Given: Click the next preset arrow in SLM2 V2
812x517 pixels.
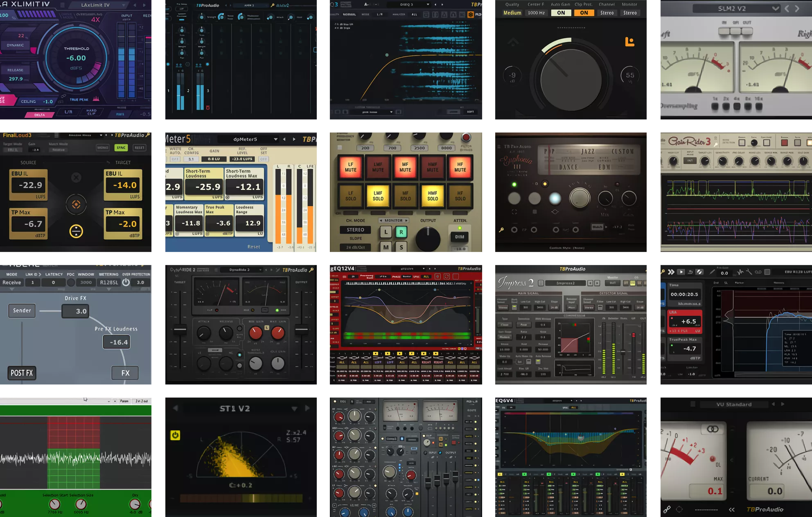Looking at the screenshot, I should 797,9.
